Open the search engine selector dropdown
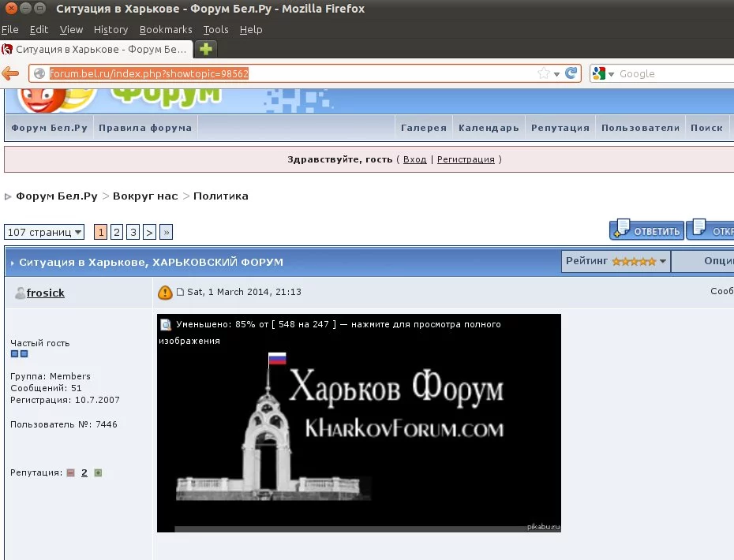 [611, 73]
